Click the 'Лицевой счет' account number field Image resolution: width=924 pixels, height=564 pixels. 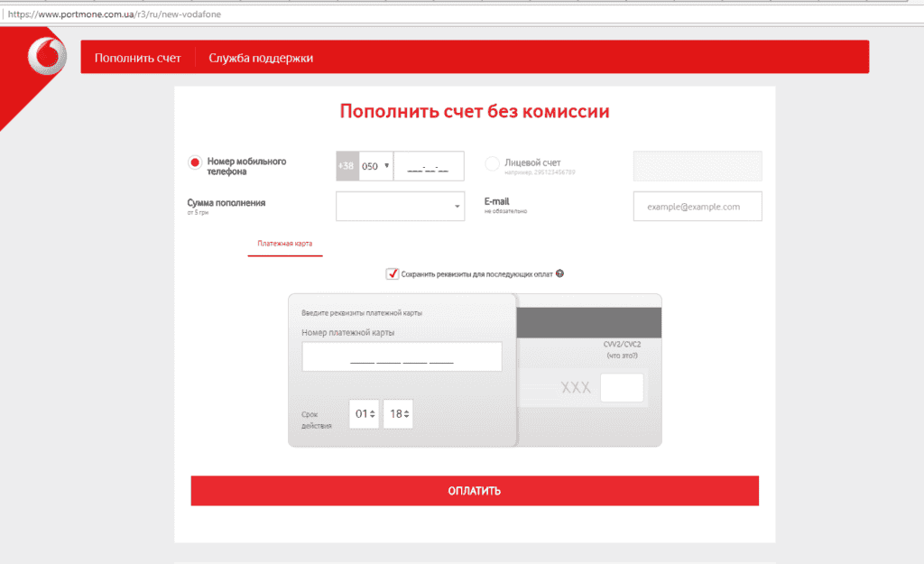[697, 165]
